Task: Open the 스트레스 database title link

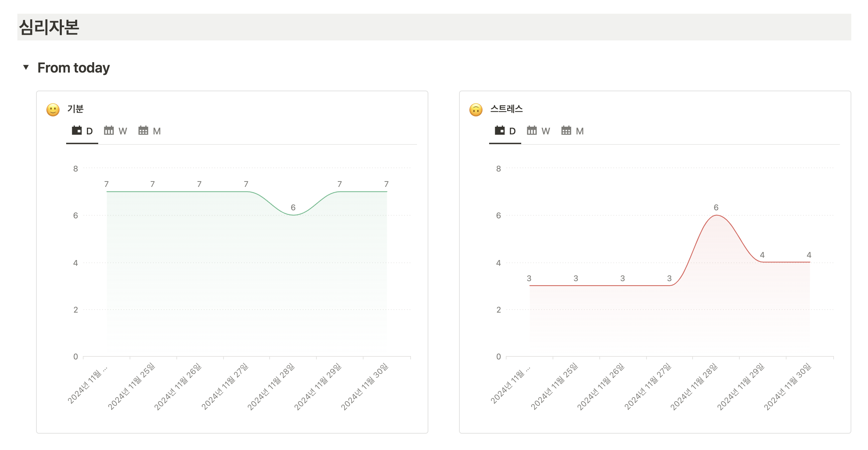Action: click(507, 109)
